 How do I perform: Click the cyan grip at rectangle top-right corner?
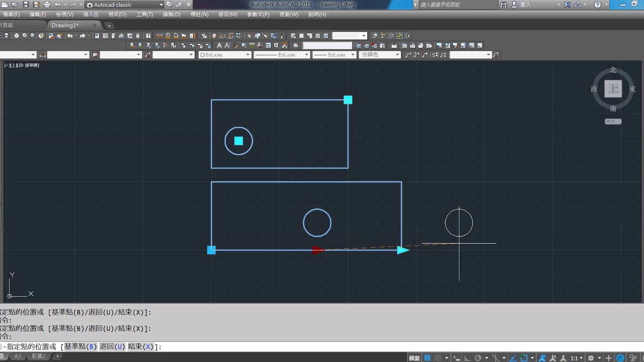(348, 100)
